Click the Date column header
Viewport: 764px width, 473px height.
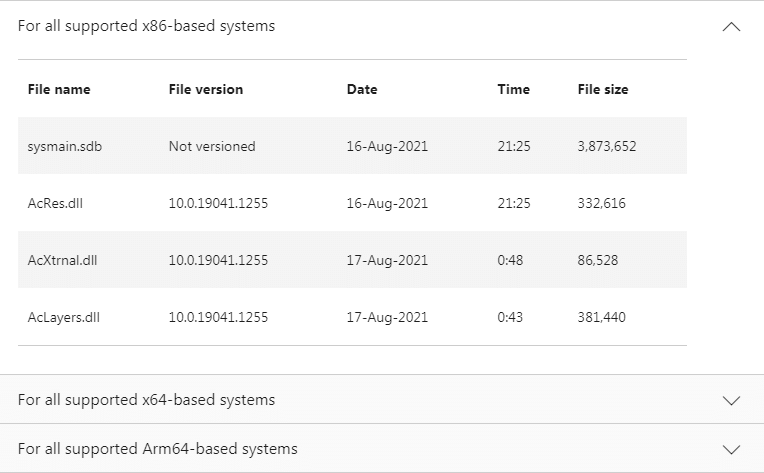pyautogui.click(x=362, y=89)
